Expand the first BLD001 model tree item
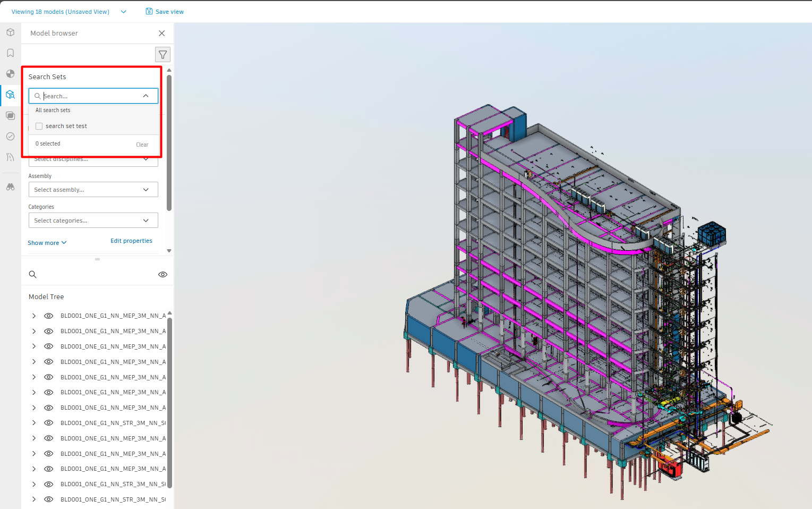This screenshot has height=509, width=812. tap(34, 316)
